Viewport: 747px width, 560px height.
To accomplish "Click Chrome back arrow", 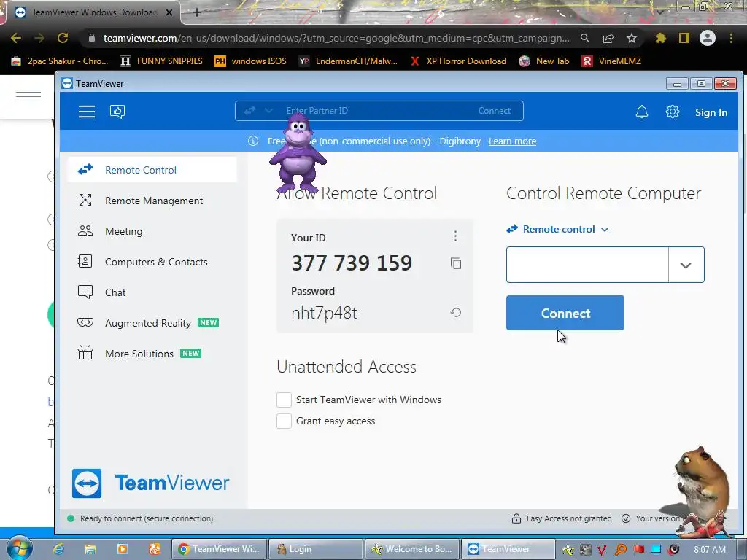I will click(x=16, y=38).
